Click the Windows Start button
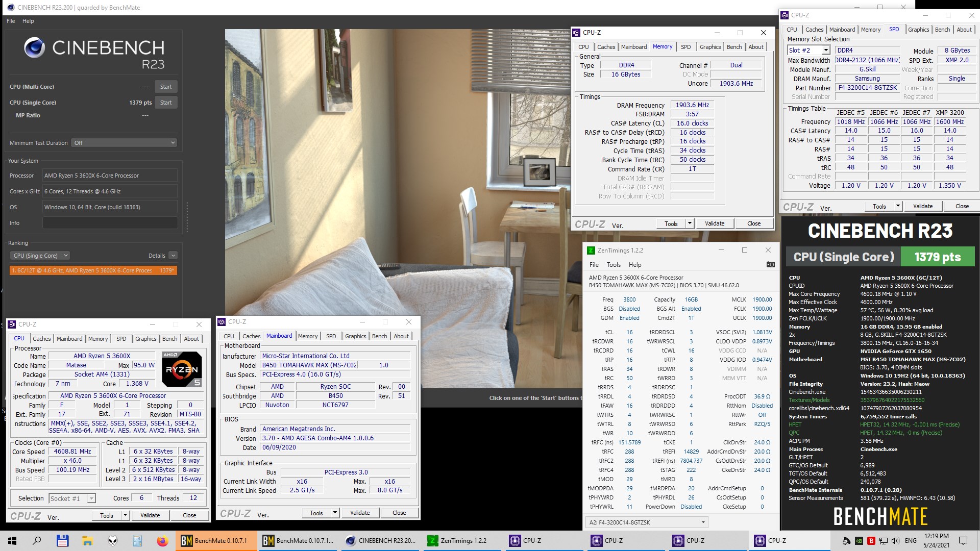Viewport: 980px width, 551px height. (11, 540)
